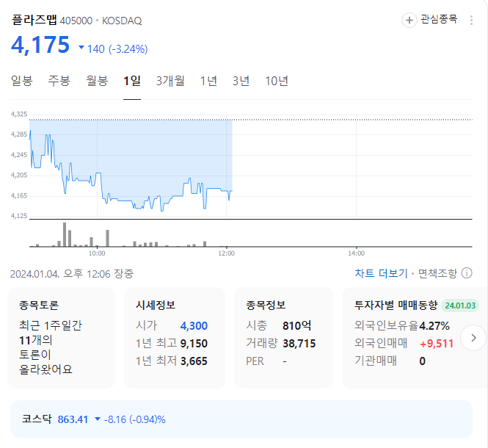The image size is (488, 448).
Task: Click the 외국인매매 value +9,511
Action: [437, 343]
